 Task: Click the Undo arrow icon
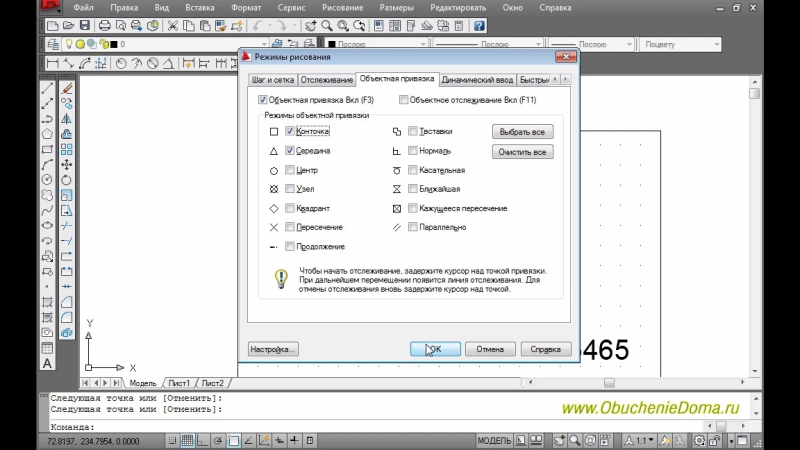click(x=258, y=26)
